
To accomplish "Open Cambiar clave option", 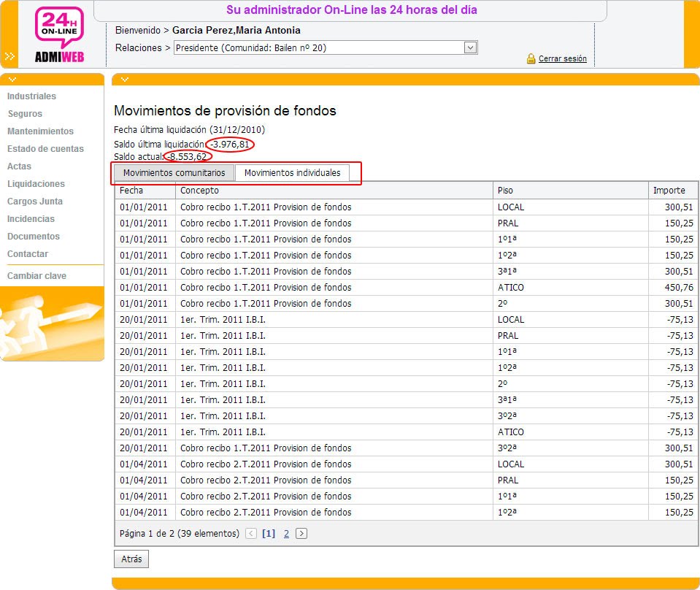I will [x=36, y=276].
